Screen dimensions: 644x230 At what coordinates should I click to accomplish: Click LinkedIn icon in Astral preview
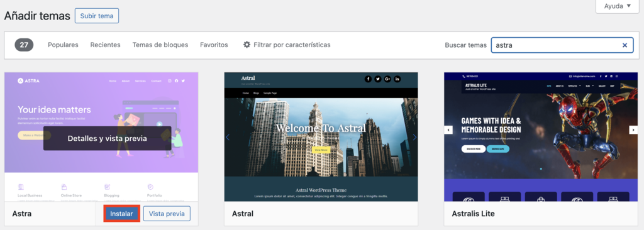[397, 79]
